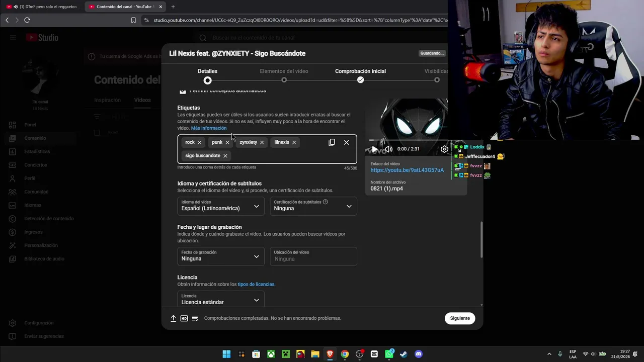Bookmark this page in the browser

pyautogui.click(x=133, y=20)
